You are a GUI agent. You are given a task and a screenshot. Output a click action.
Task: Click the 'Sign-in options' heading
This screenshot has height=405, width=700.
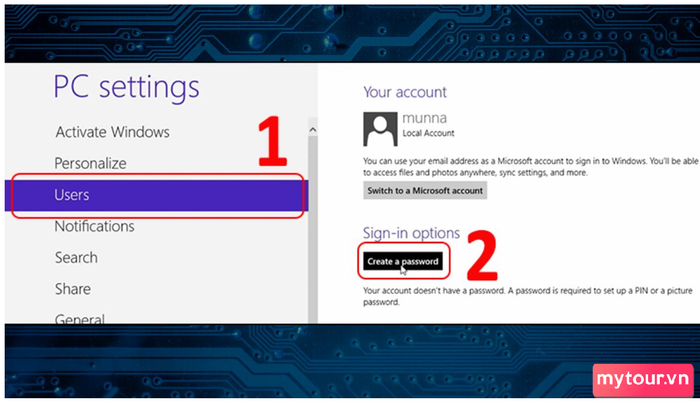coord(411,233)
